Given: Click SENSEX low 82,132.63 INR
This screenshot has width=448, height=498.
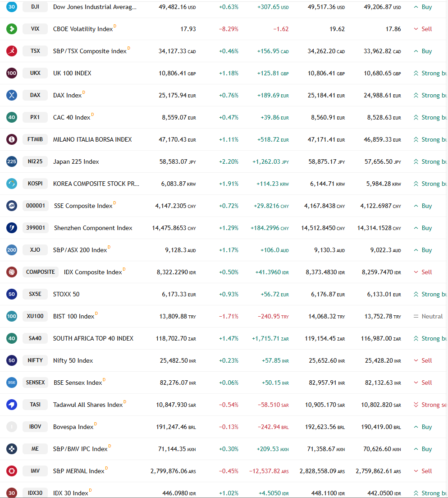Looking at the screenshot, I should [383, 383].
